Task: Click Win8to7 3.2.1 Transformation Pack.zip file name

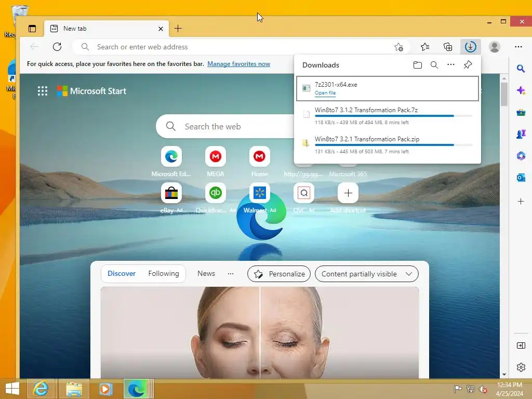Action: point(367,139)
